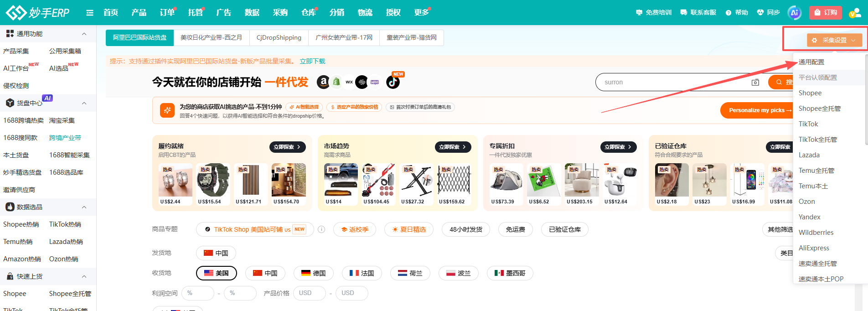Select 中国 destination option

(265, 273)
